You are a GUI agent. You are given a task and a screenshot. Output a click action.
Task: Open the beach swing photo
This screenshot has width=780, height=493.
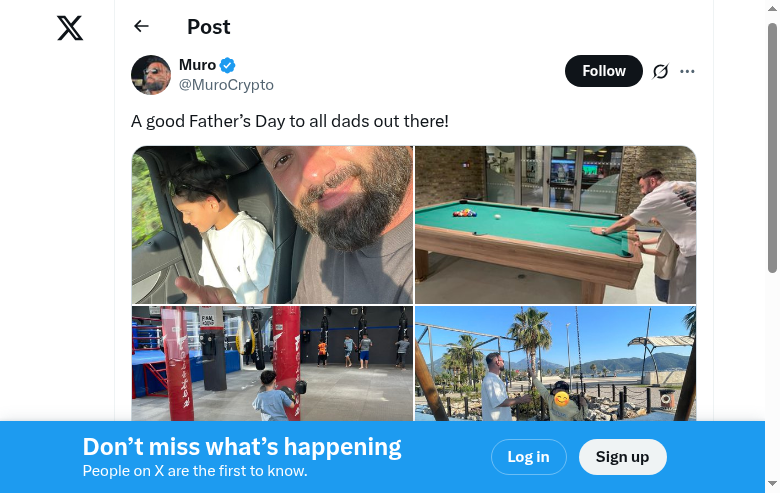click(555, 363)
